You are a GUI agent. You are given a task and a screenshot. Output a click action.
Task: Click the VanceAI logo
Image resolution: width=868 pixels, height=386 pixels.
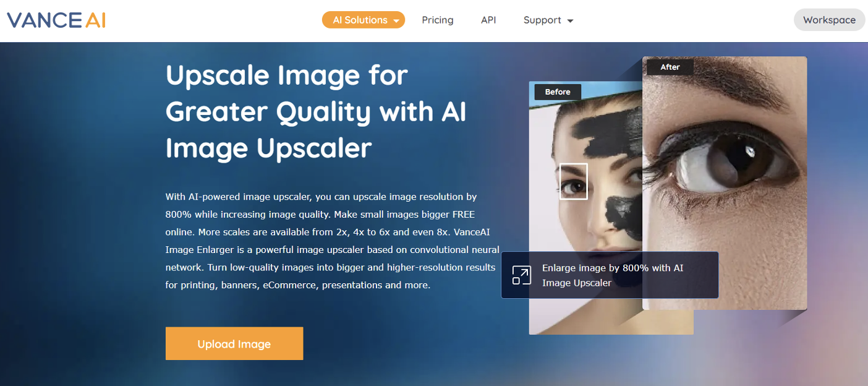(56, 20)
